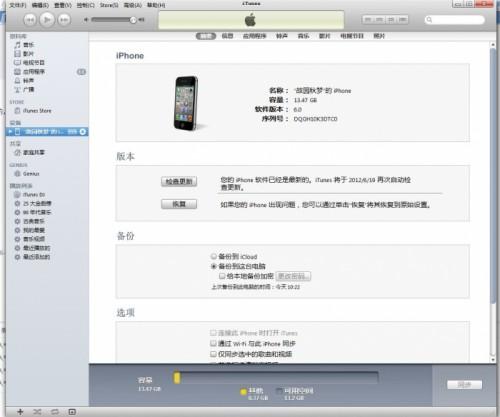Switch to Cover Flow view button

click(403, 20)
